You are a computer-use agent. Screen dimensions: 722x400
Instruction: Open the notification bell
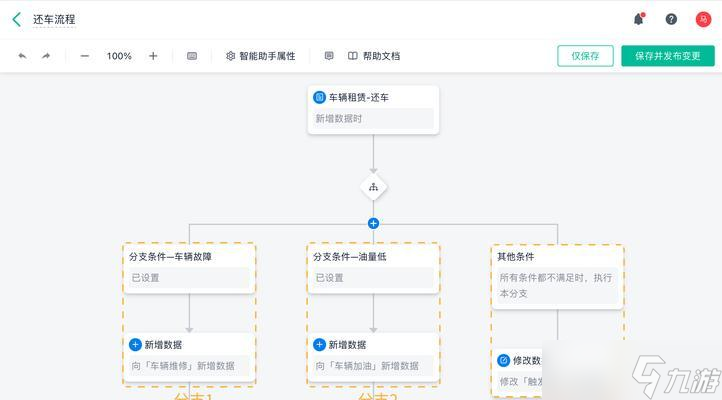pyautogui.click(x=638, y=19)
